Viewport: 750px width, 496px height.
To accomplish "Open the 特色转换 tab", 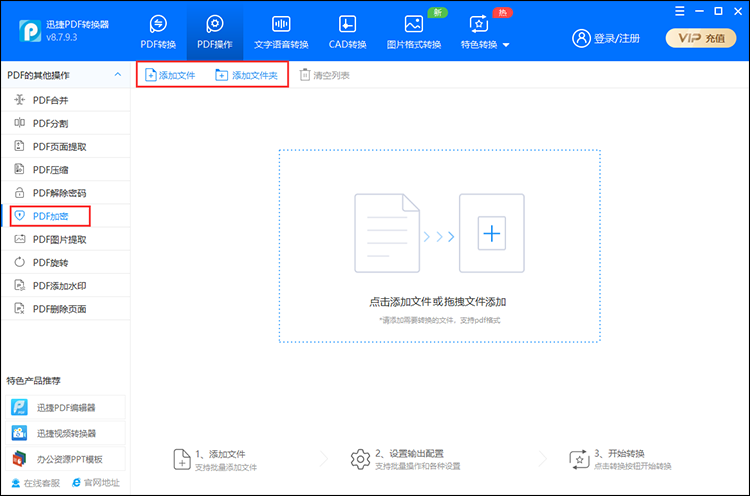I will [x=479, y=32].
